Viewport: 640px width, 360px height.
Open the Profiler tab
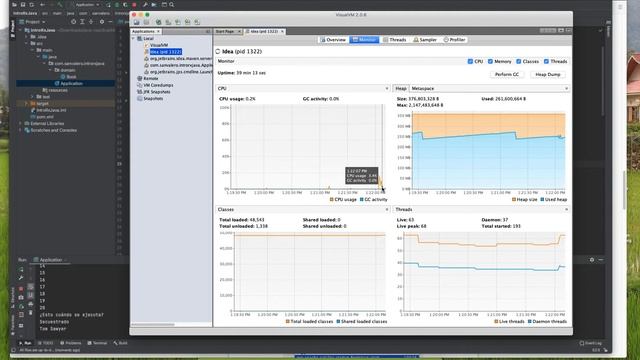pos(454,40)
